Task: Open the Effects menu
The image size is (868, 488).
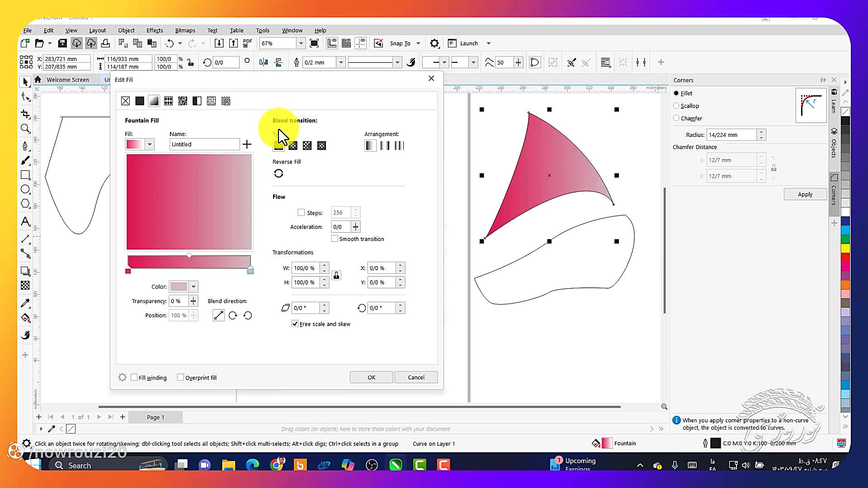Action: click(x=155, y=30)
